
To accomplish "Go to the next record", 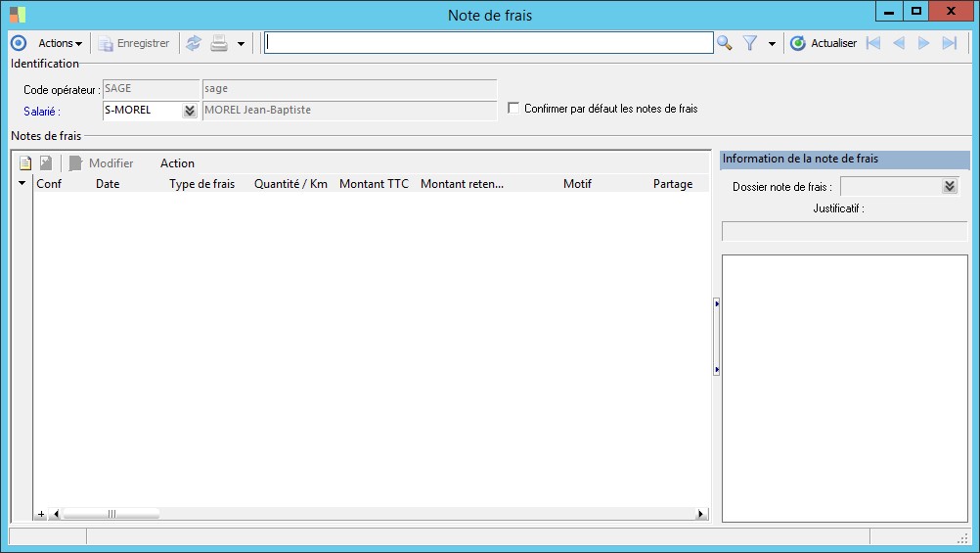I will pos(923,43).
